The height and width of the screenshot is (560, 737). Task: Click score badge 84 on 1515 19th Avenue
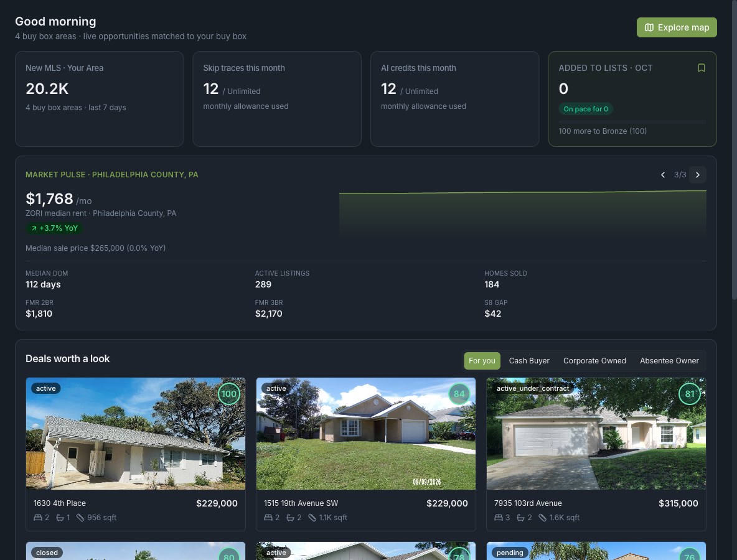point(459,394)
